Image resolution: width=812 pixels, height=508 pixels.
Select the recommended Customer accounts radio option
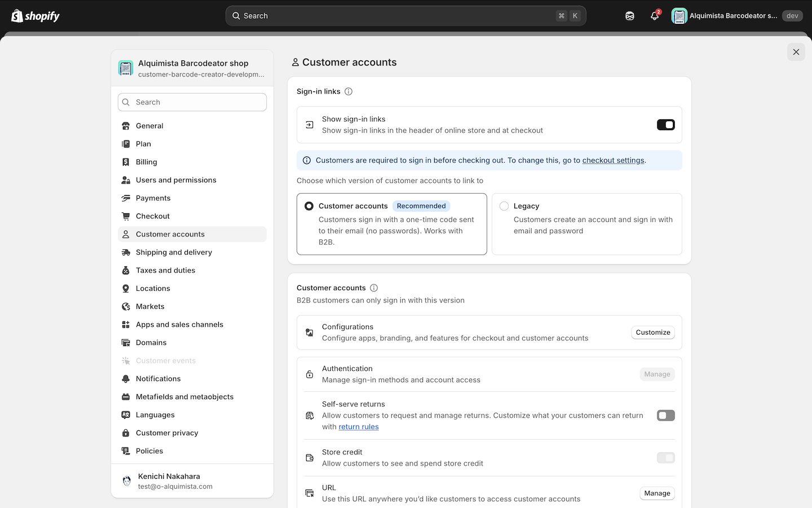[x=309, y=207]
